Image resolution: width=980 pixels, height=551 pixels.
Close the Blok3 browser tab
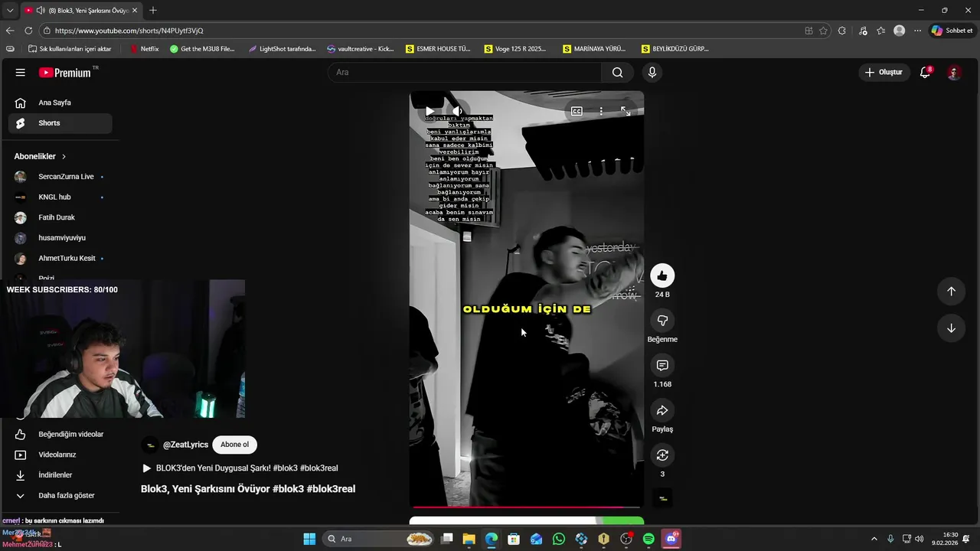(135, 11)
